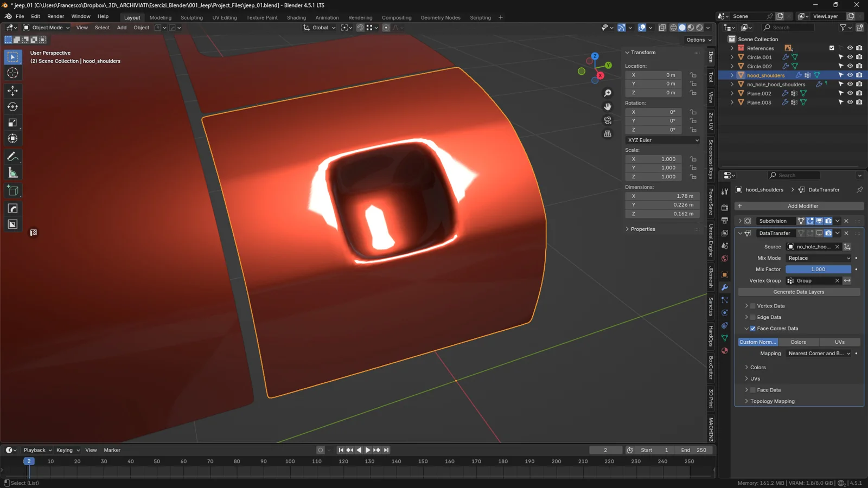
Task: Select the Colors data type button
Action: click(798, 342)
